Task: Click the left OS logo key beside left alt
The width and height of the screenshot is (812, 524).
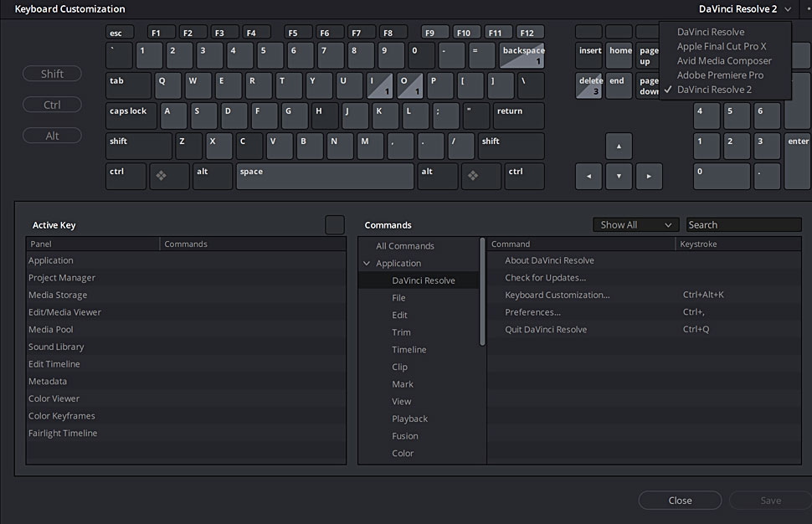Action: (169, 176)
